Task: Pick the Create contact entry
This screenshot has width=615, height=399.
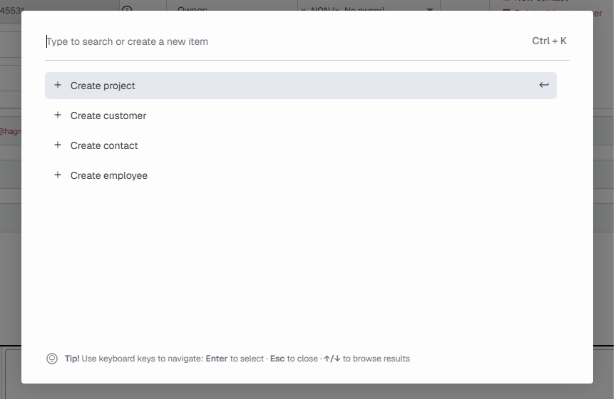Action: (301, 146)
